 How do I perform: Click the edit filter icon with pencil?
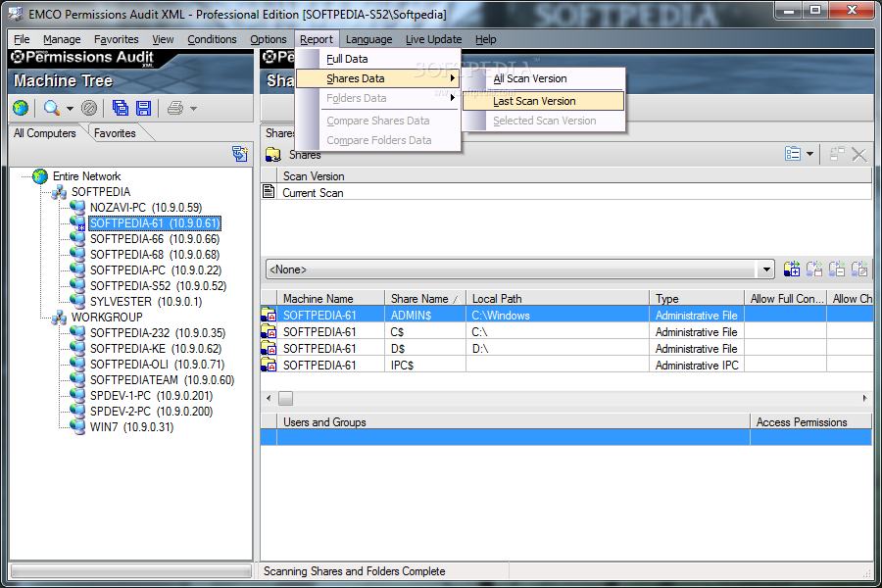858,269
